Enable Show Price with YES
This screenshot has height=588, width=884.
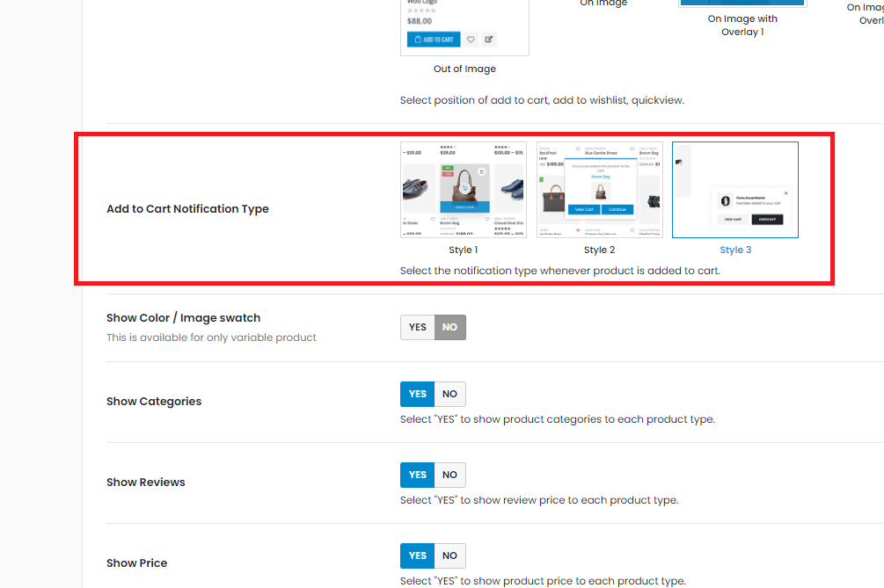[417, 555]
